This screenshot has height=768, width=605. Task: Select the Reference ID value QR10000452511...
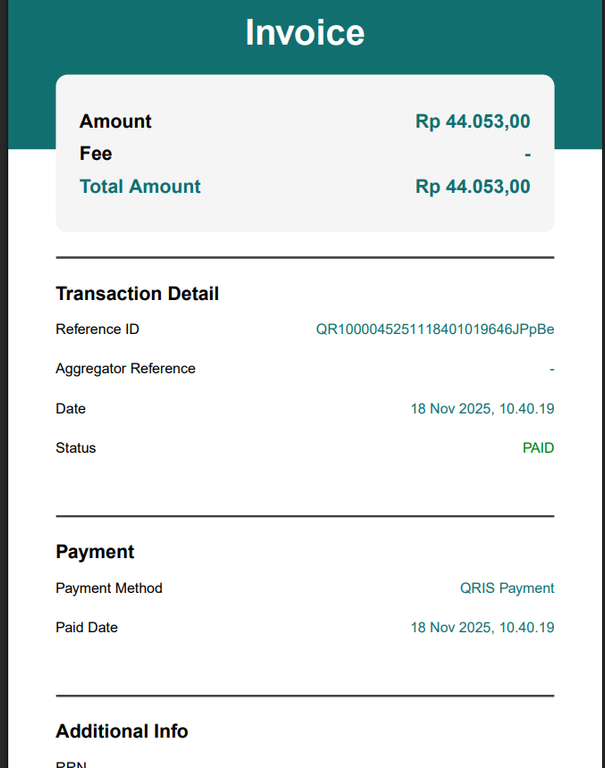click(x=435, y=329)
